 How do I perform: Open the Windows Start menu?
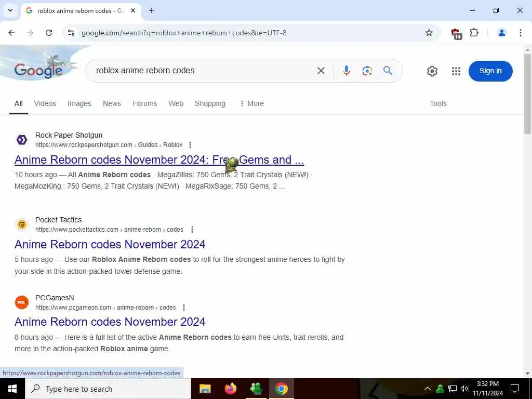pos(12,389)
